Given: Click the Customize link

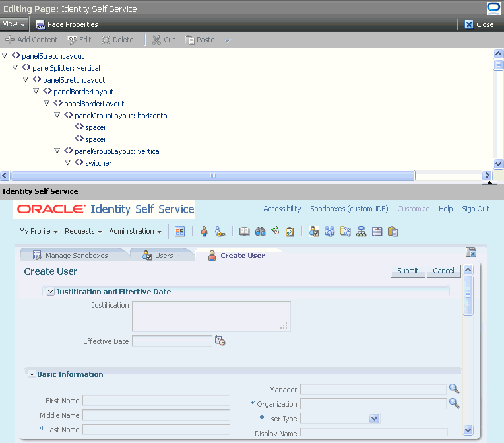Looking at the screenshot, I should pos(414,209).
